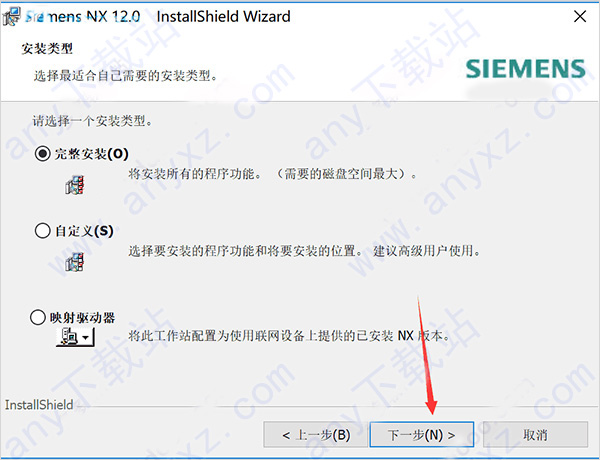Go back with < 上一步(B) button

[x=316, y=434]
